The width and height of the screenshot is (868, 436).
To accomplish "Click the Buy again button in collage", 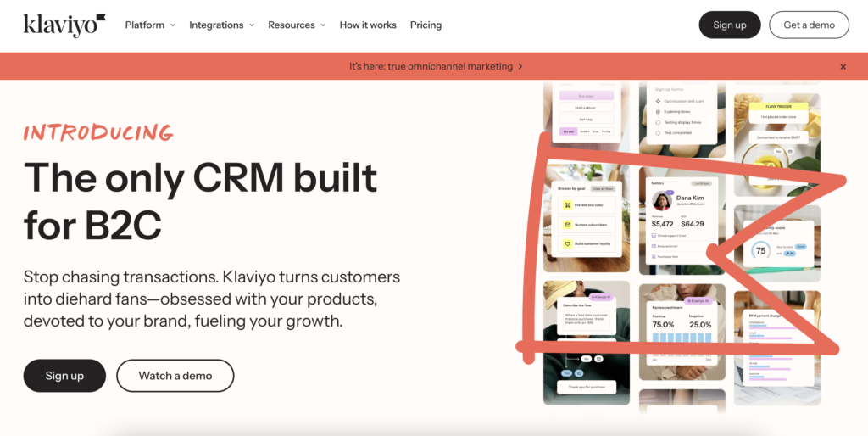I will click(x=587, y=96).
